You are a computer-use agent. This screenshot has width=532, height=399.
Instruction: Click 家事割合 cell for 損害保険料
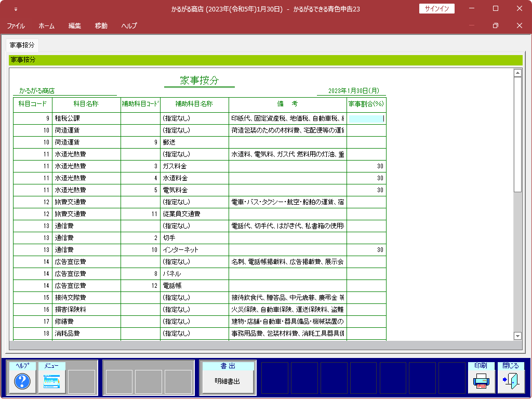point(366,310)
